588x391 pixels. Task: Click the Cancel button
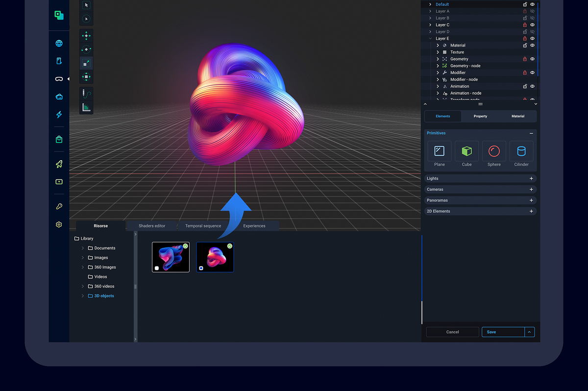[x=452, y=332]
